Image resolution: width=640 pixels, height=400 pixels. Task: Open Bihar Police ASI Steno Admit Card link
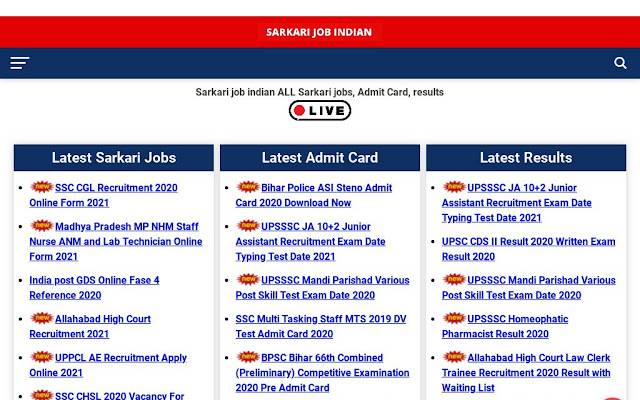tap(314, 195)
